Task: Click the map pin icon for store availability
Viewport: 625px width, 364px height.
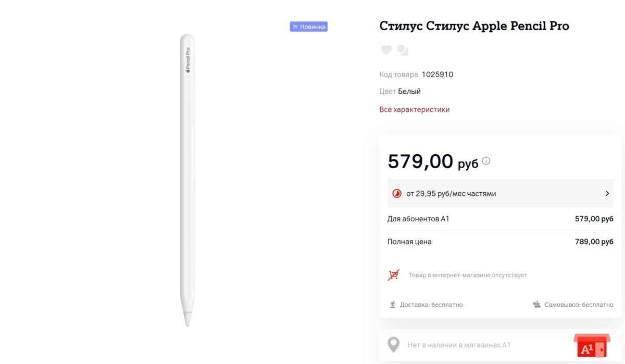Action: click(394, 345)
